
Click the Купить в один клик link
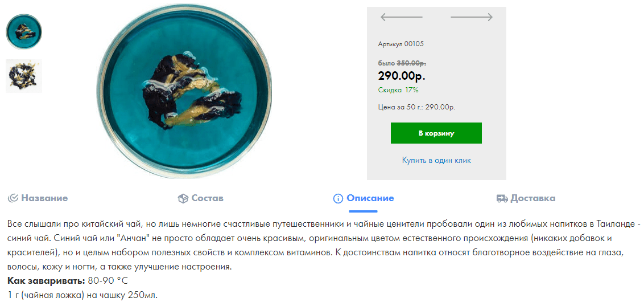[436, 160]
